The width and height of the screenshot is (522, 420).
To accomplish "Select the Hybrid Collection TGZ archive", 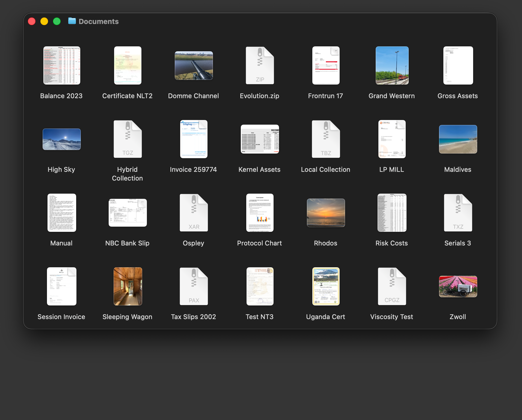I will coord(127,139).
